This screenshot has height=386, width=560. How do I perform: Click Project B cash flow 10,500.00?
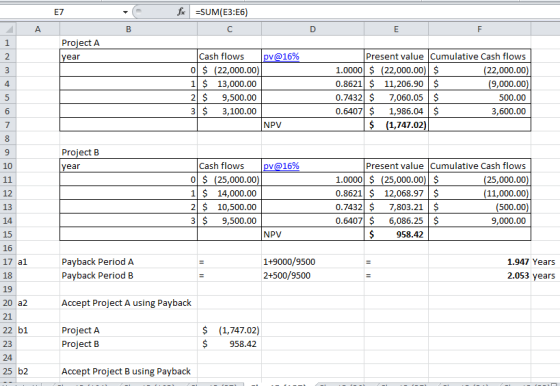229,207
